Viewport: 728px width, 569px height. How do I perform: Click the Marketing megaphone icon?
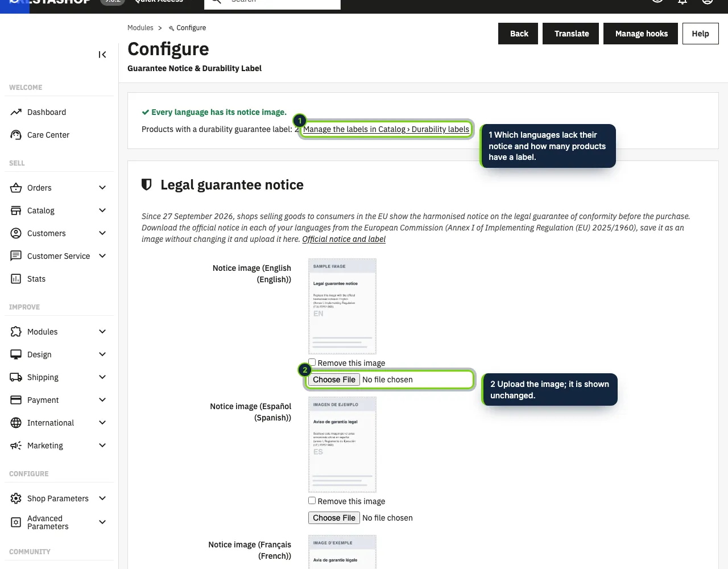point(16,446)
